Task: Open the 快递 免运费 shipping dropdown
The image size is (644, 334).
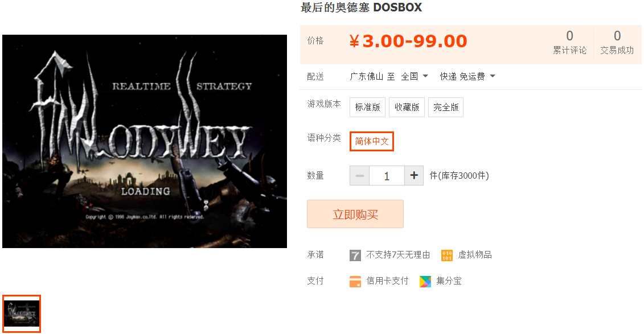Action: click(467, 76)
